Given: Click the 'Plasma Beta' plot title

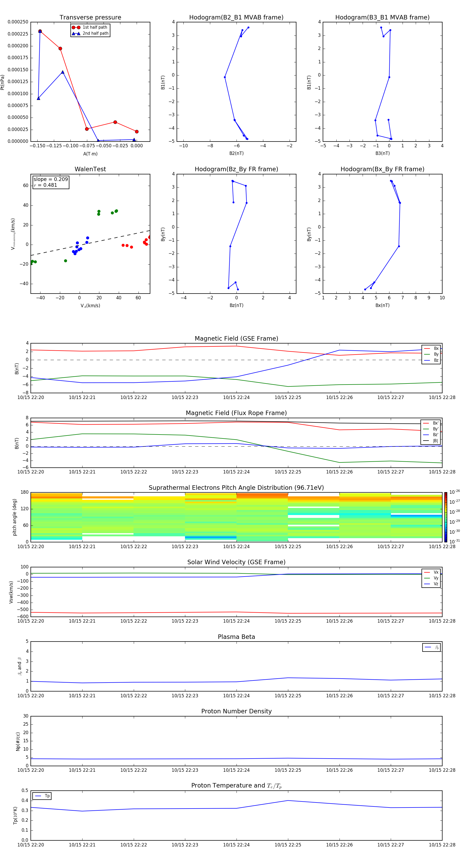Looking at the screenshot, I should coord(236,637).
